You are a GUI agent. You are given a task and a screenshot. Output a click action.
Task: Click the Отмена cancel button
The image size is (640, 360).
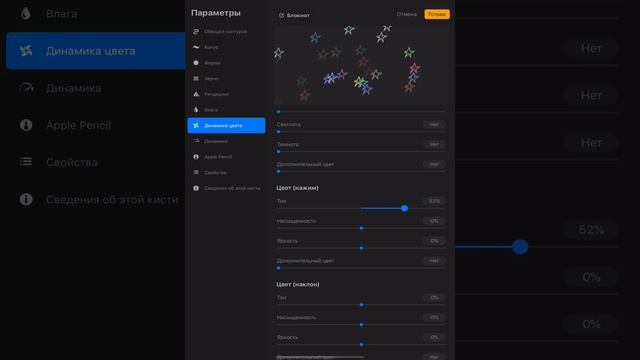pos(407,14)
